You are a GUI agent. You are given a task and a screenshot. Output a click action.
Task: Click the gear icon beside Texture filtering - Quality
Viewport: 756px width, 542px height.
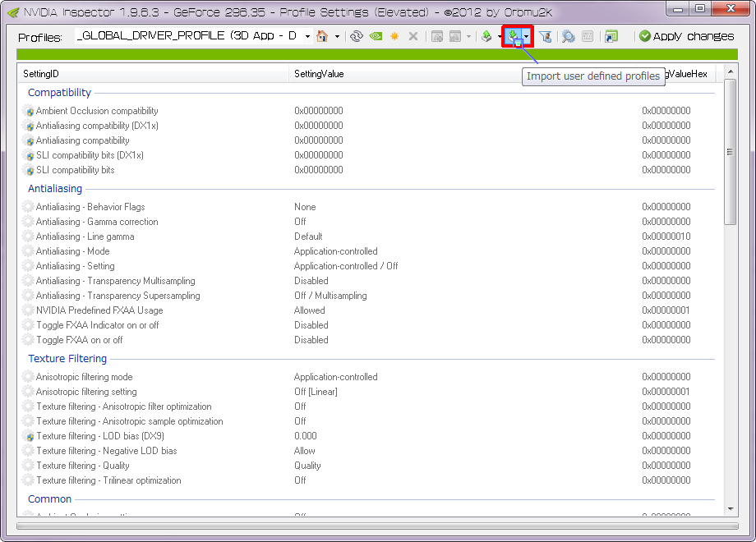[29, 466]
